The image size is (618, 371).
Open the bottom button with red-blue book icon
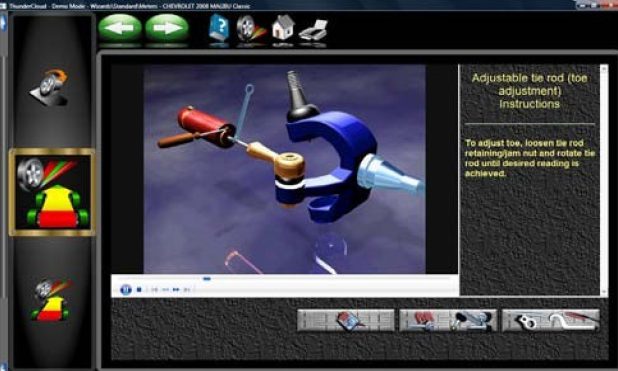346,320
